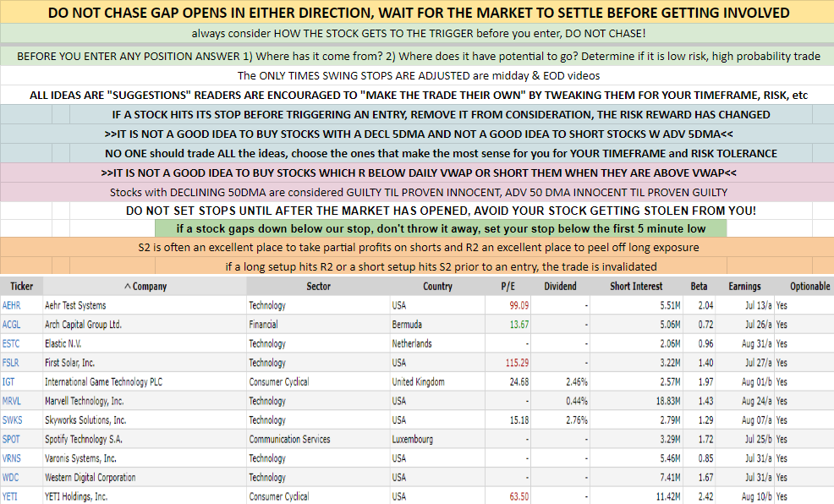This screenshot has height=504, width=834.
Task: Sort by the Sector column header
Action: point(319,286)
